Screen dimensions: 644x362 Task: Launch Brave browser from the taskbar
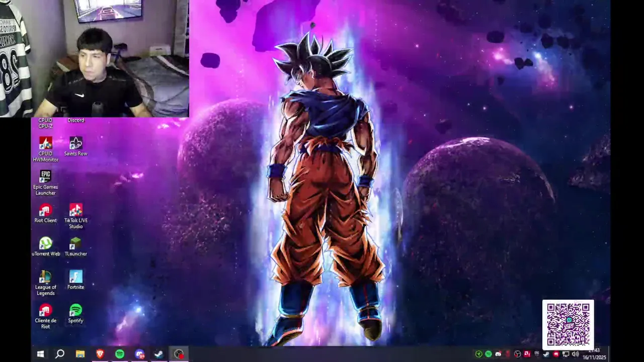click(100, 354)
